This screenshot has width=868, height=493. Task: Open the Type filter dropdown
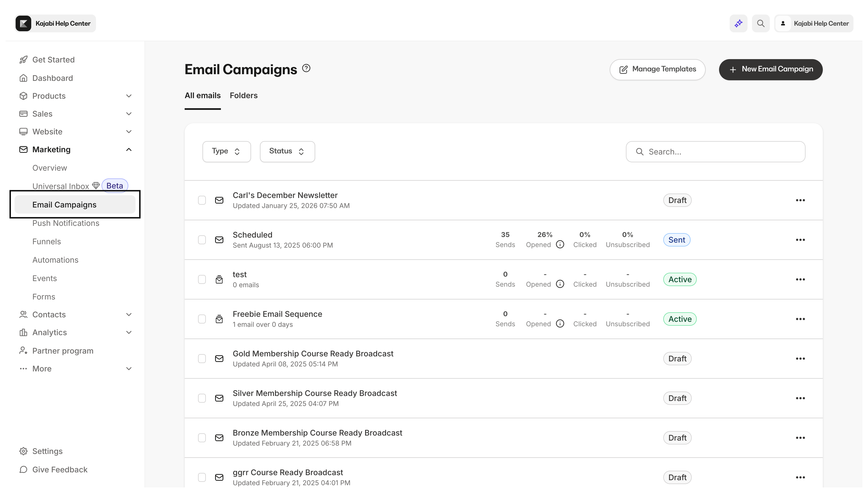coord(226,151)
